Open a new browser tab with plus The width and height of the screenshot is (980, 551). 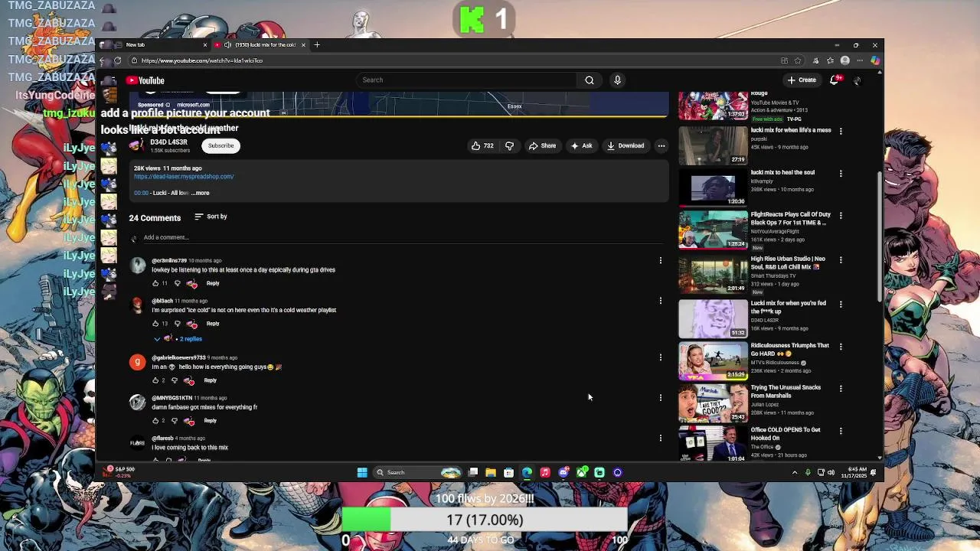point(317,44)
